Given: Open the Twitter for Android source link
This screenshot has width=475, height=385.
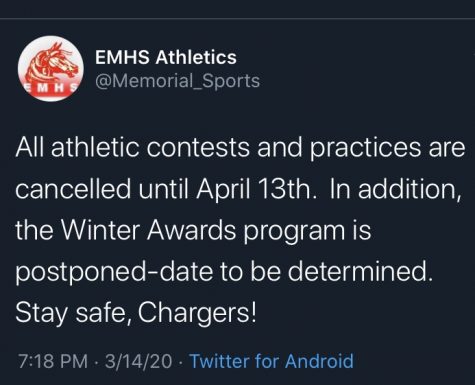Looking at the screenshot, I should [x=271, y=361].
